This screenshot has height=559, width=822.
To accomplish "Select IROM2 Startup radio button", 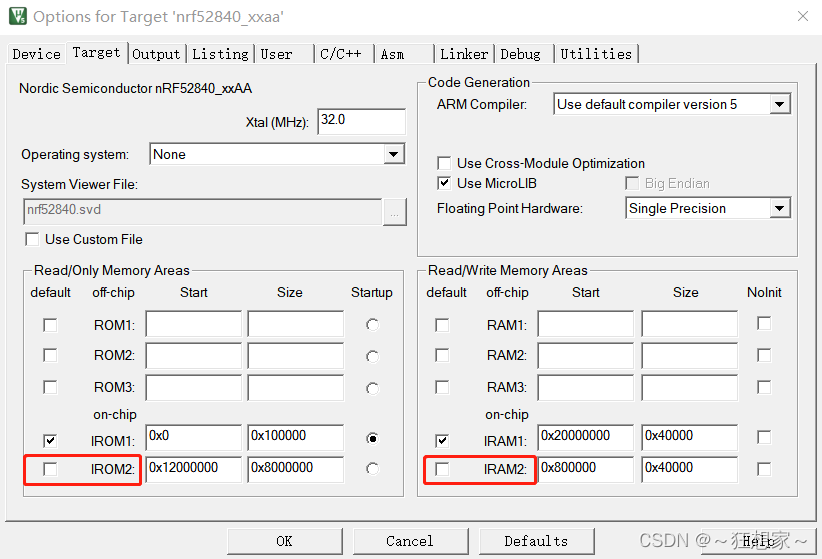I will click(372, 468).
